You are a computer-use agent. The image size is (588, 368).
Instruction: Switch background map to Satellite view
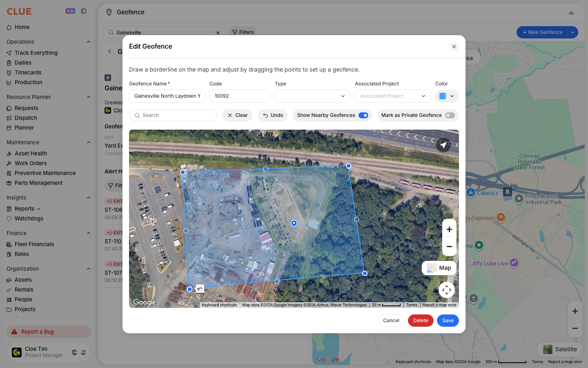560,349
